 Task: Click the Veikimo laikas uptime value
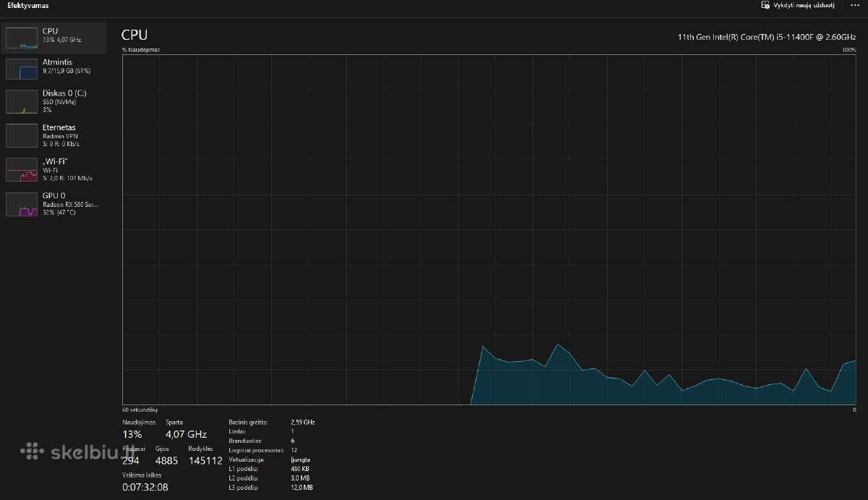(x=145, y=487)
